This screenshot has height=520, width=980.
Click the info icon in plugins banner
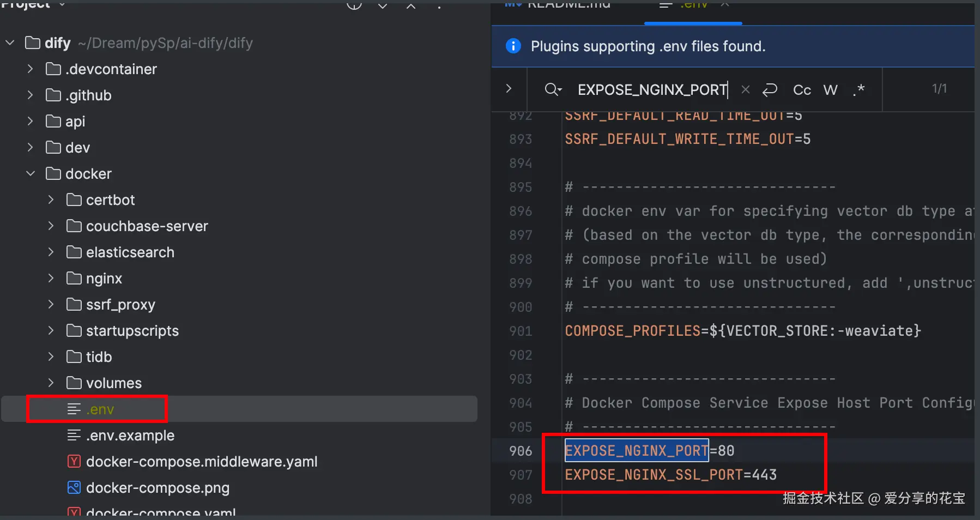point(513,46)
